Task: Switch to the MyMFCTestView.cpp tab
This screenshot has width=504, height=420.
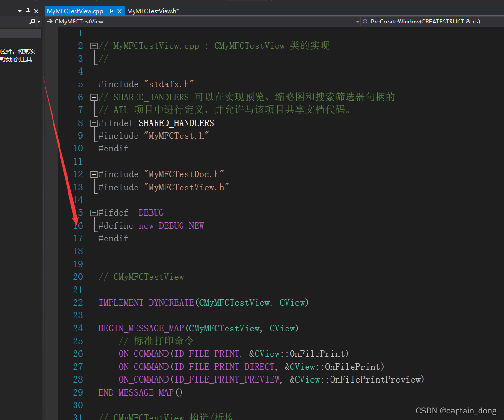Action: click(75, 11)
